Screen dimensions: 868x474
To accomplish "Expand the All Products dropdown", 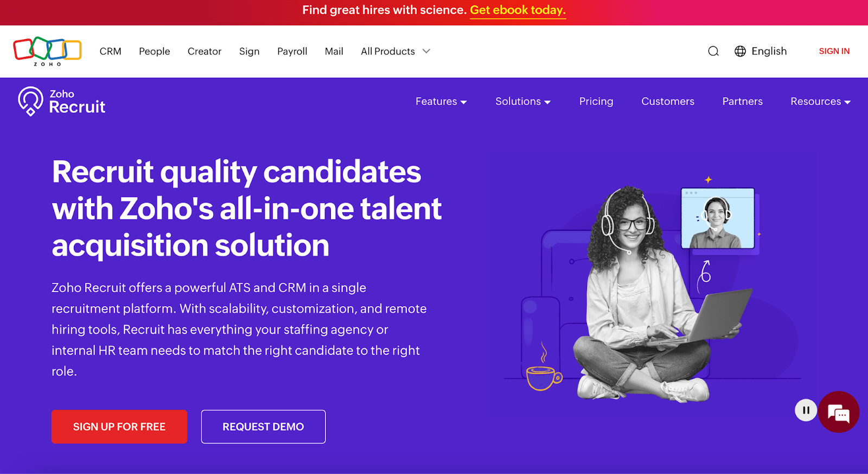I will pyautogui.click(x=387, y=51).
